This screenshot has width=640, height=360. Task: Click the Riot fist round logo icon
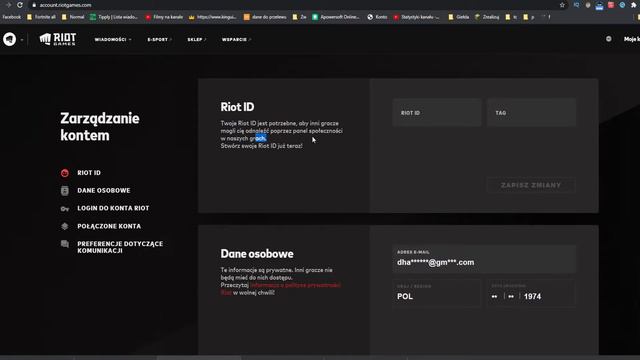point(9,39)
